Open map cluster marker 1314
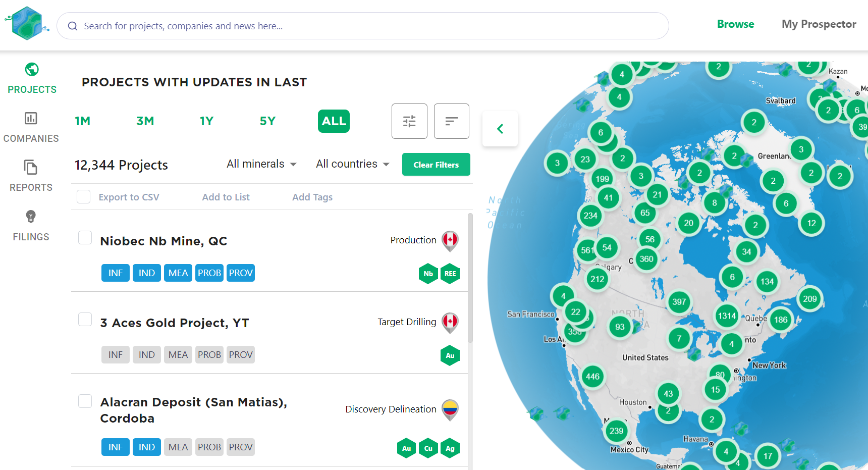Screen dimensions: 868x470 coord(727,316)
